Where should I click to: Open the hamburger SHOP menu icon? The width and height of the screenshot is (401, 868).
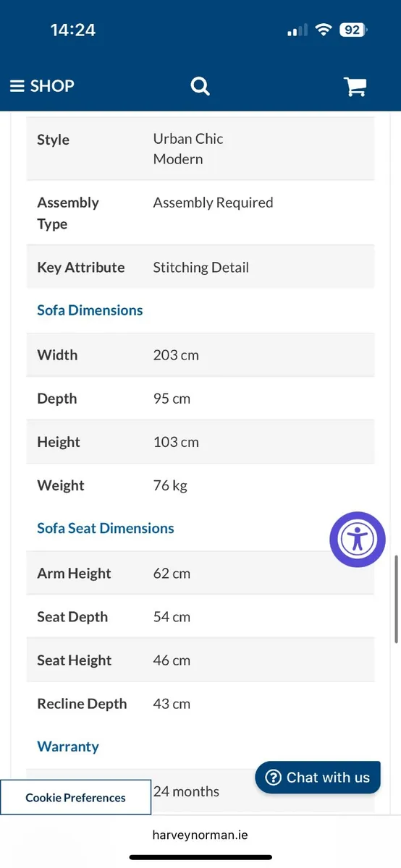coord(17,86)
